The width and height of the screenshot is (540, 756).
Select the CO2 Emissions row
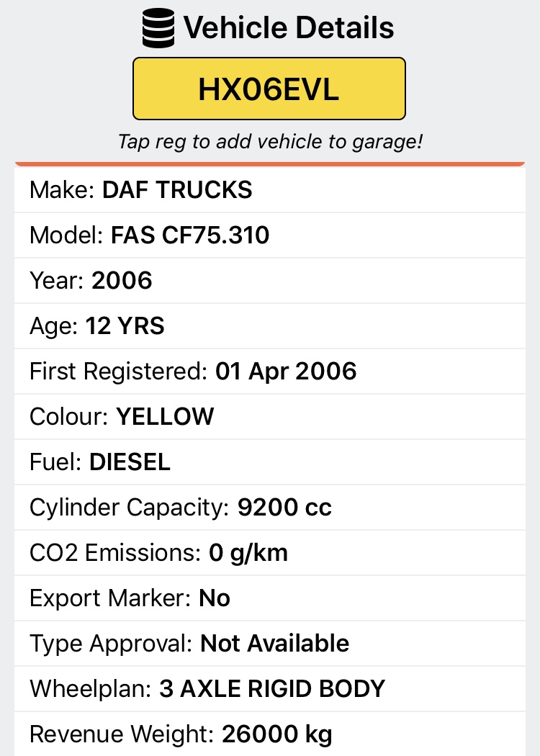270,552
